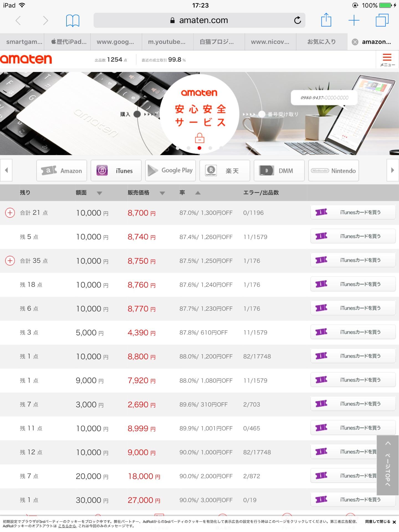Close the amazon tab with X icon

355,42
